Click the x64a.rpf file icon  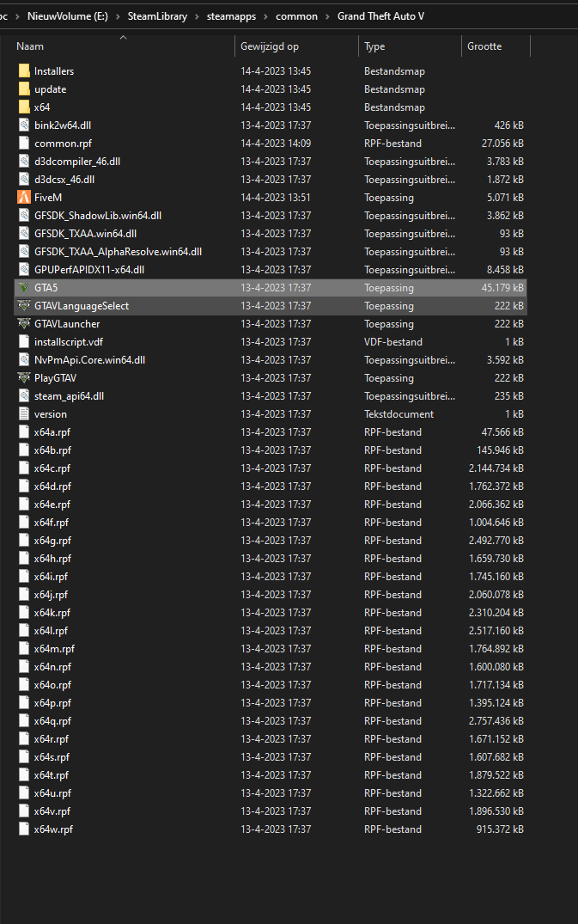24,432
